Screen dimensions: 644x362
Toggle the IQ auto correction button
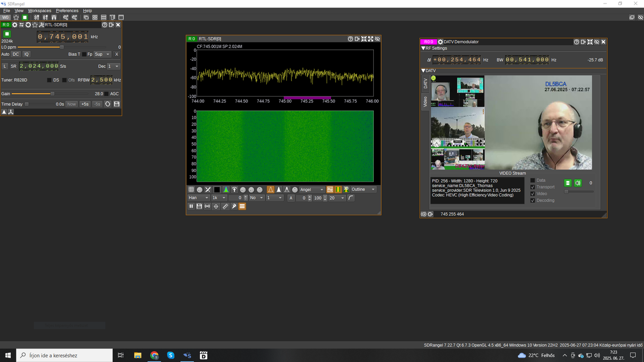(27, 54)
